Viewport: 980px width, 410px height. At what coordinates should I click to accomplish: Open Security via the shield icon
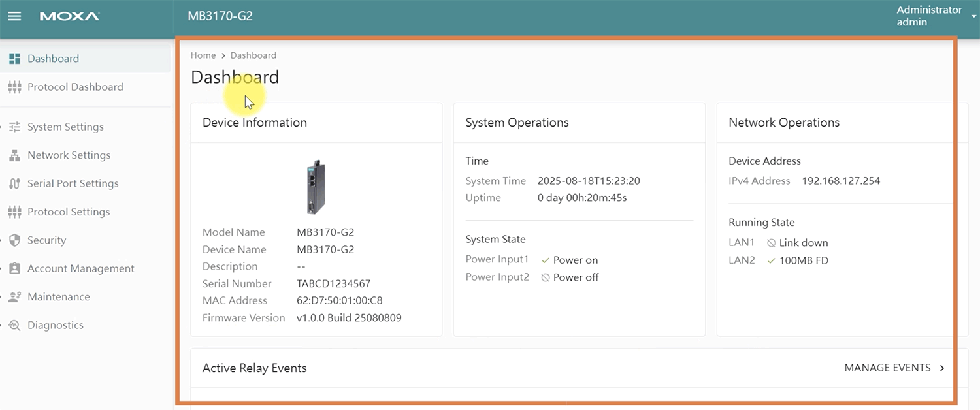14,240
